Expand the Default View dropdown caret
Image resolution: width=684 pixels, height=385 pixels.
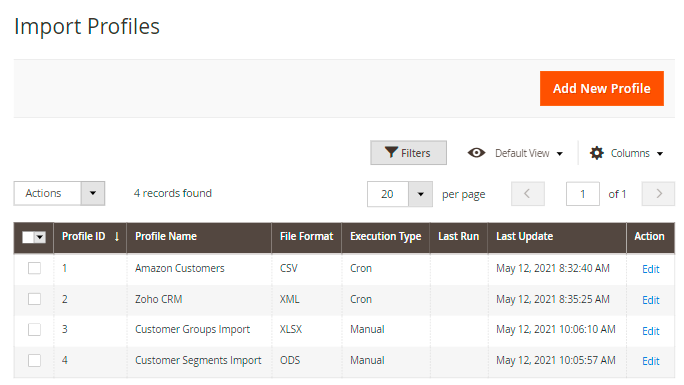pyautogui.click(x=560, y=153)
